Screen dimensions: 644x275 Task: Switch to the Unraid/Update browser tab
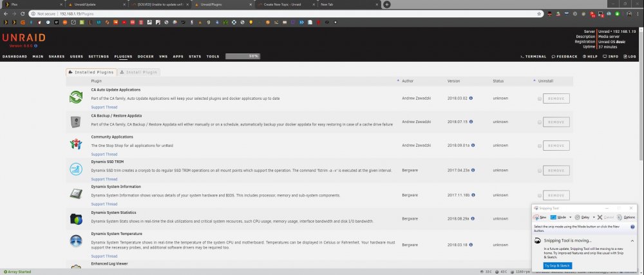tap(97, 5)
